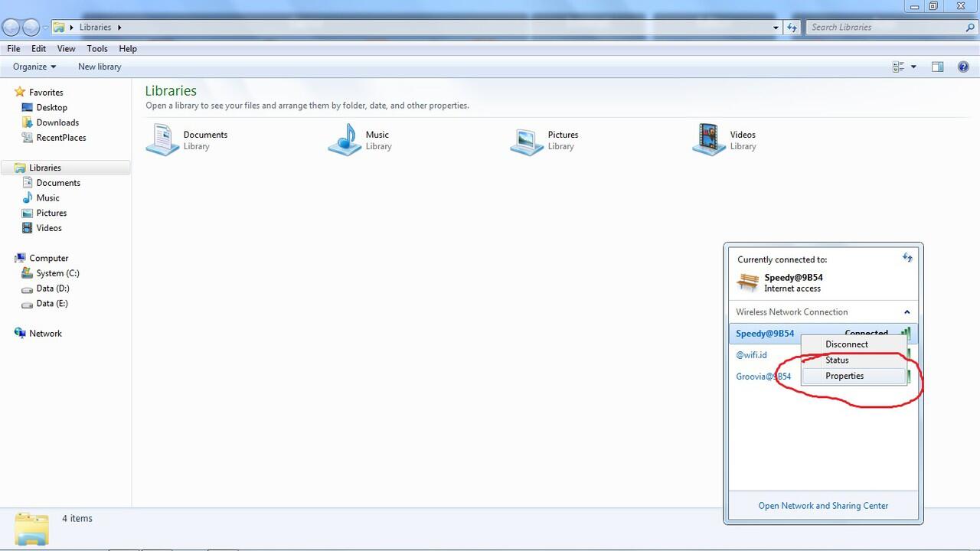Open the view options dropdown arrow
Image resolution: width=980 pixels, height=551 pixels.
[x=913, y=67]
